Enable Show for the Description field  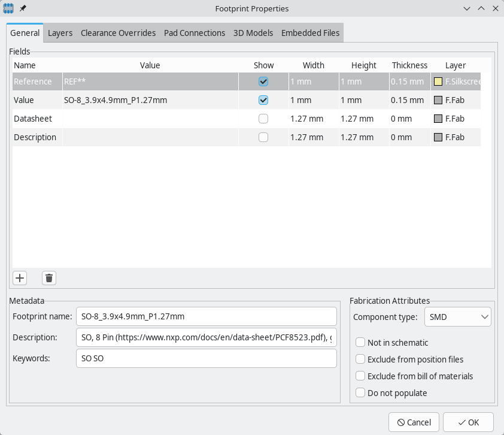[x=263, y=137]
